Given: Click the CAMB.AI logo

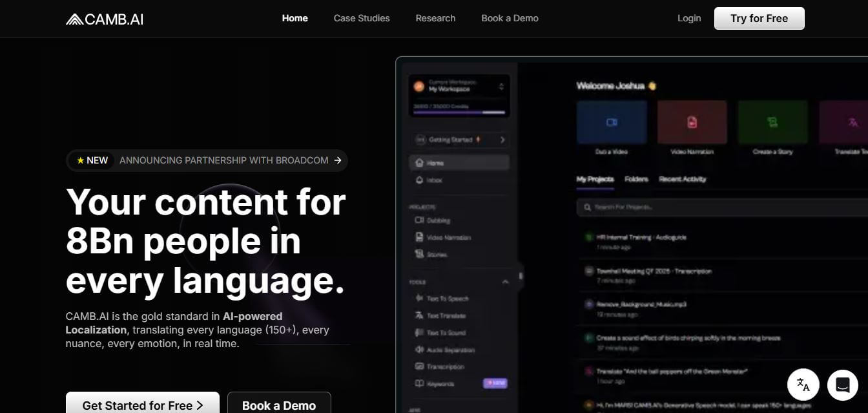Looking at the screenshot, I should (x=105, y=19).
